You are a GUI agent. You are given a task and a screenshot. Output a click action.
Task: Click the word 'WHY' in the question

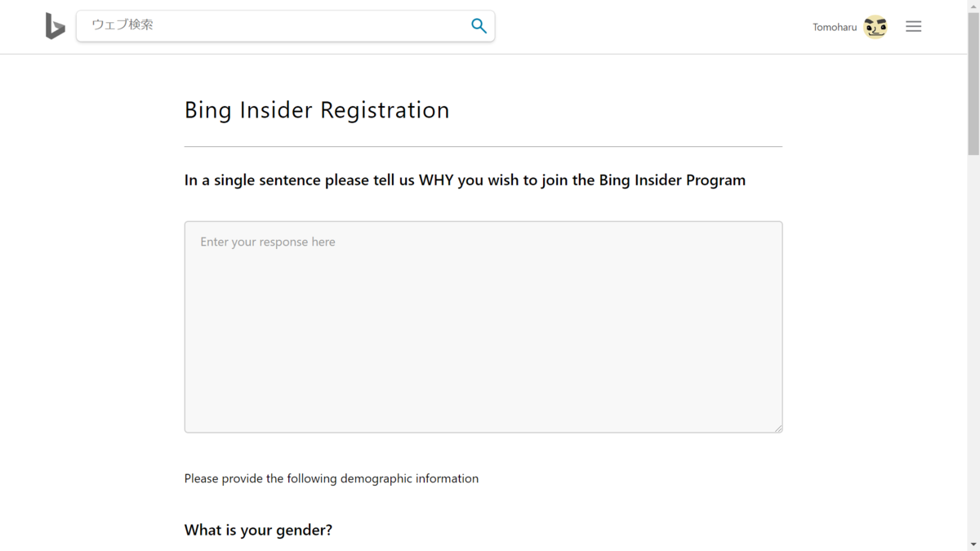click(436, 180)
